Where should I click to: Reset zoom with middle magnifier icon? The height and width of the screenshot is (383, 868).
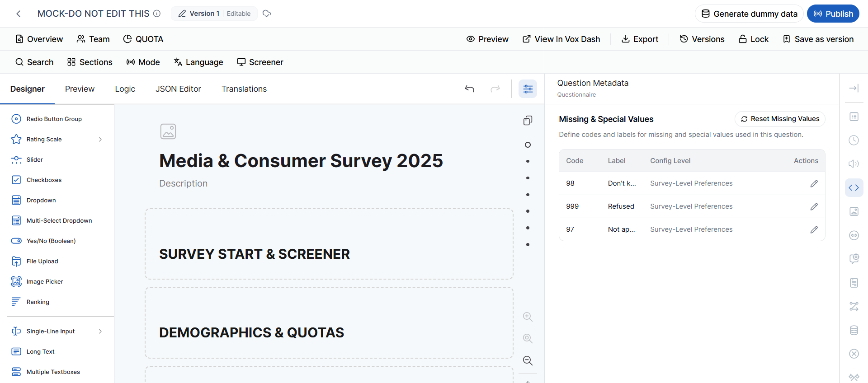coord(528,338)
